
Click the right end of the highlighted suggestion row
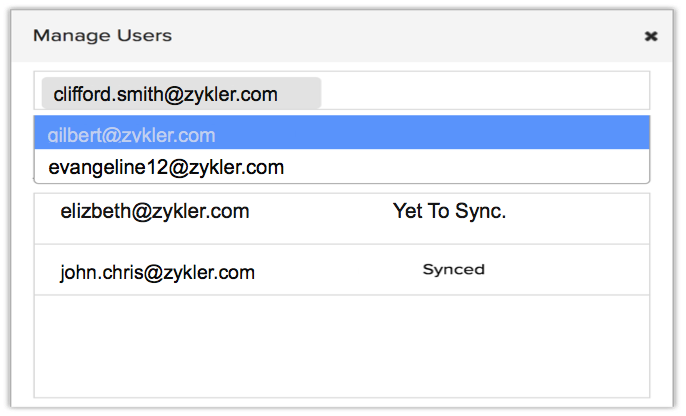[x=620, y=134]
